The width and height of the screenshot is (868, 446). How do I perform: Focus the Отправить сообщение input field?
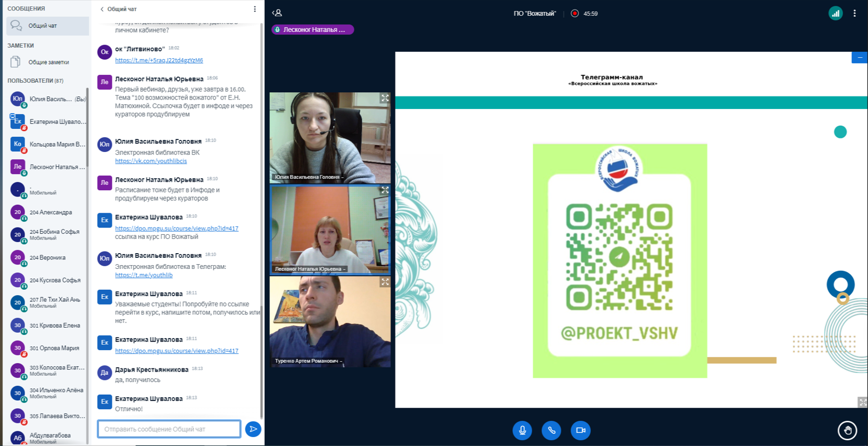coord(169,429)
